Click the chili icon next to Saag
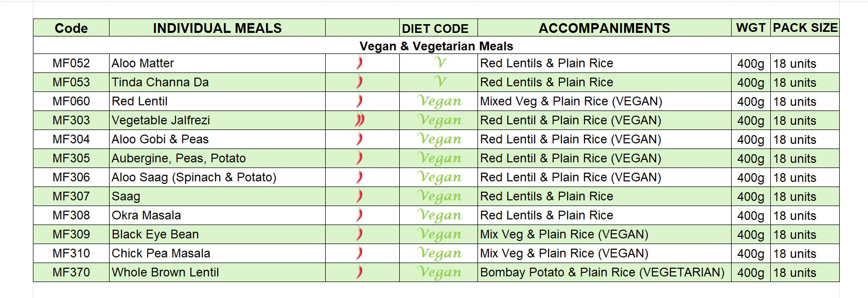 [359, 196]
